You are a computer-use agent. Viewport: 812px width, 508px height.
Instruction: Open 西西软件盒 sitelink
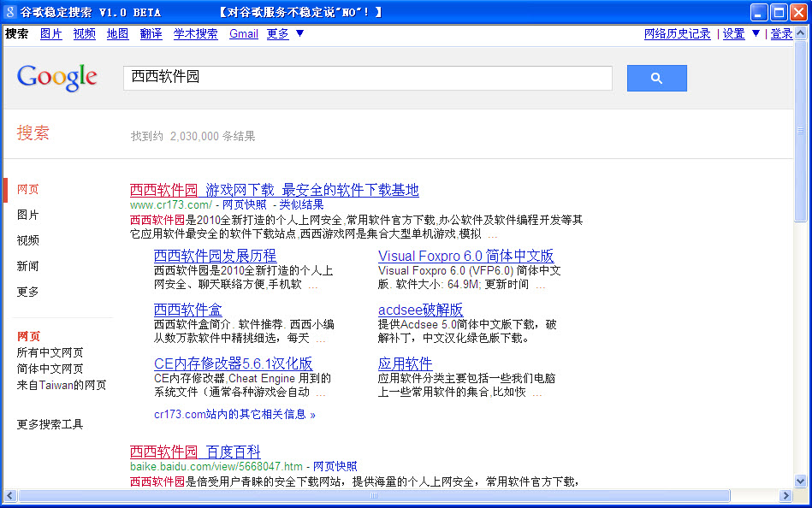pyautogui.click(x=188, y=310)
